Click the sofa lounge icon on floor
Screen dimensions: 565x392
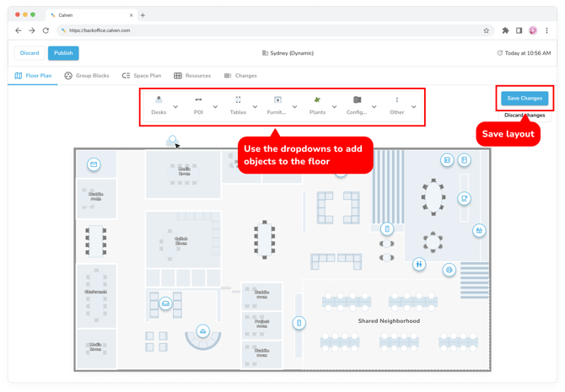point(165,303)
